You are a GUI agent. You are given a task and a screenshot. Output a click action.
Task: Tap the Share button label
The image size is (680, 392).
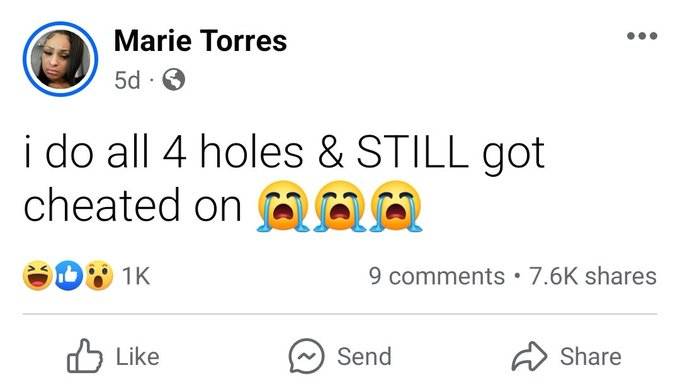point(591,356)
